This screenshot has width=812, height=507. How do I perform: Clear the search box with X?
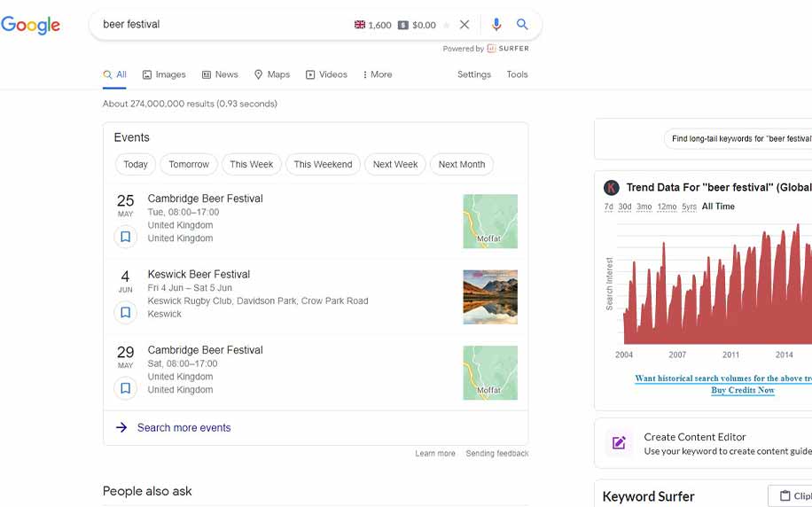[465, 25]
